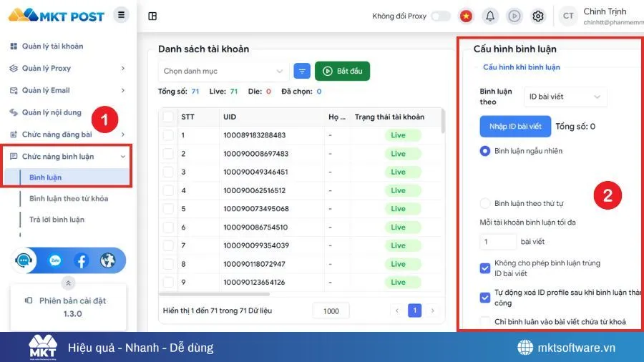Screen dimensions: 644x362
Task: Expand the Chức năng đăng bài chevron
Action: [x=123, y=134]
